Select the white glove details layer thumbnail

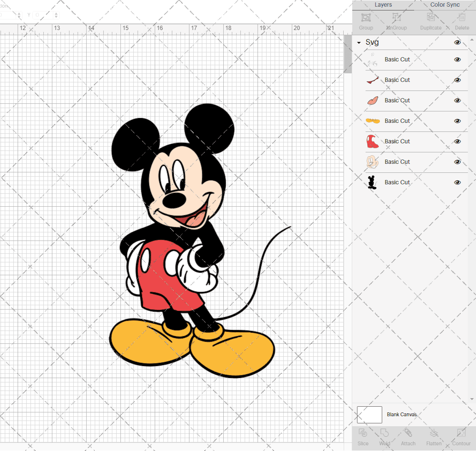[373, 60]
